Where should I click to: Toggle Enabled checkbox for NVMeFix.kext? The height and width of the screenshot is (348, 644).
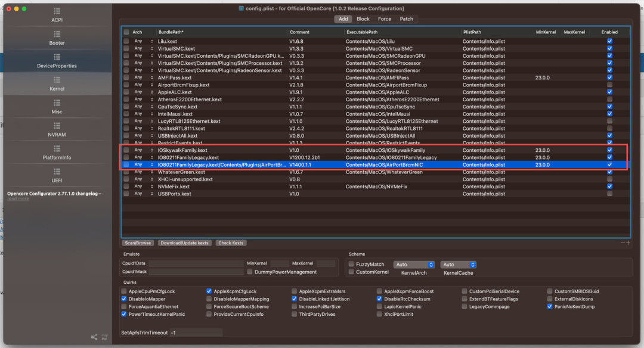(x=609, y=187)
